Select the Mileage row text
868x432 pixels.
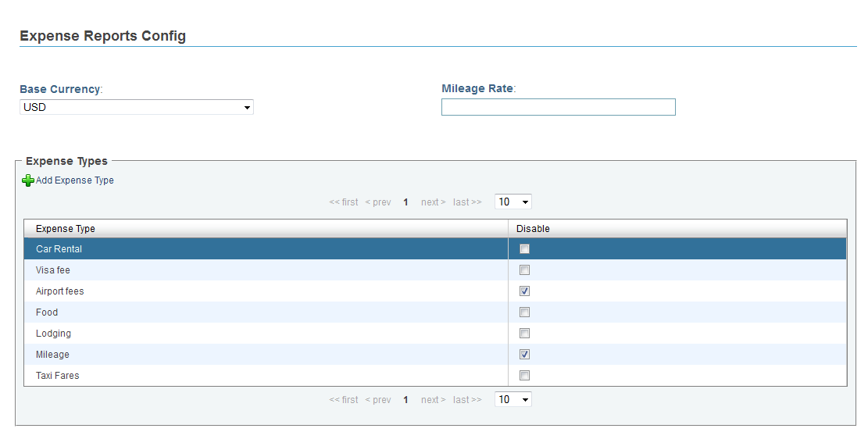[x=52, y=355]
